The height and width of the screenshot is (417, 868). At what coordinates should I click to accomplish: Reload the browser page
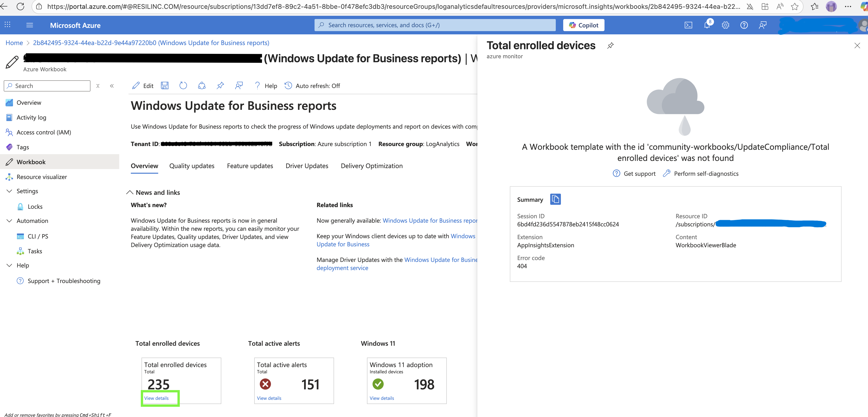(20, 7)
